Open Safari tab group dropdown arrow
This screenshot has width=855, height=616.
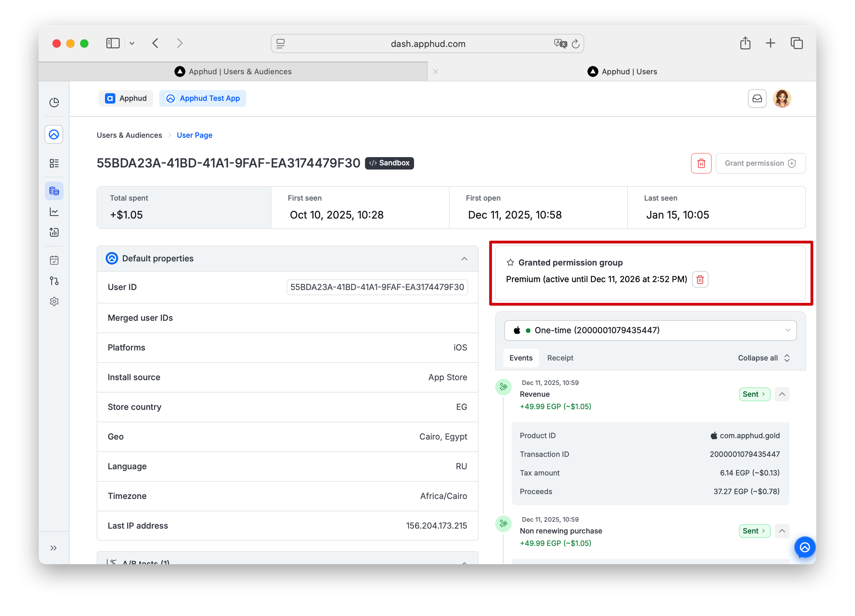tap(132, 44)
